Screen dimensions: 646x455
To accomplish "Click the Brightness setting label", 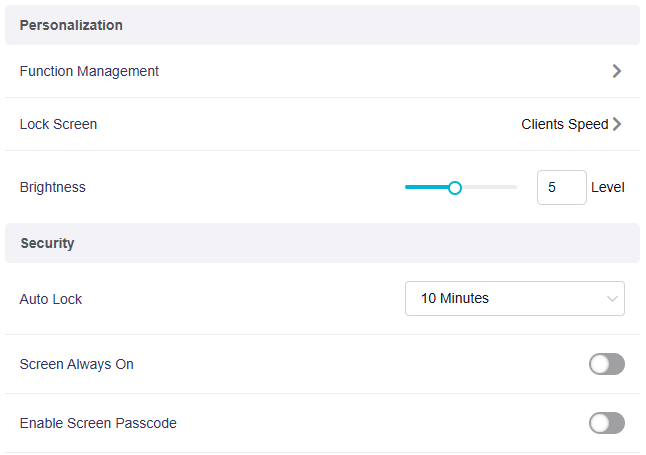I will 52,187.
